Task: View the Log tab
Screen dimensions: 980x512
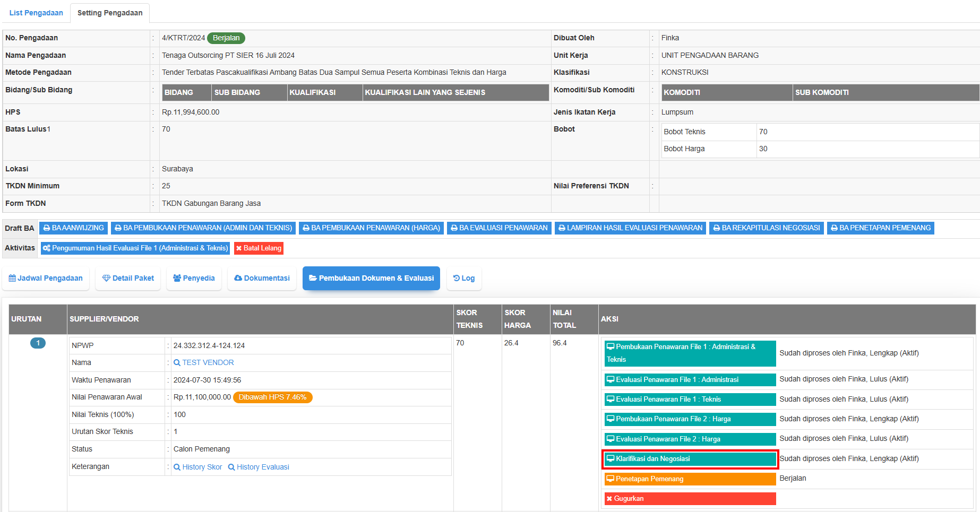Action: [464, 279]
